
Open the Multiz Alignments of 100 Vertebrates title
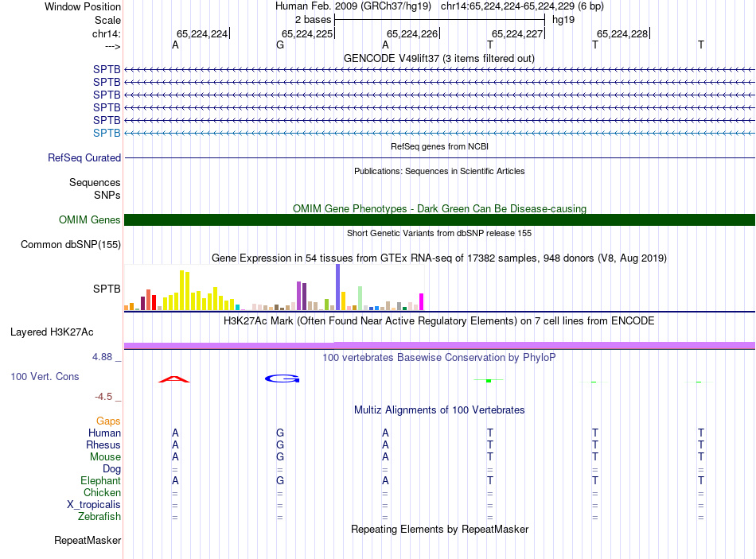tap(439, 410)
